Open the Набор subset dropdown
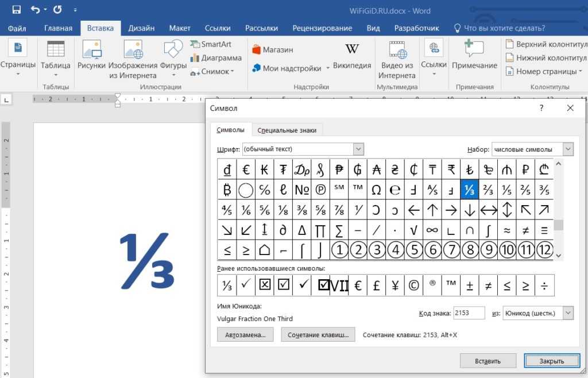 click(x=568, y=149)
